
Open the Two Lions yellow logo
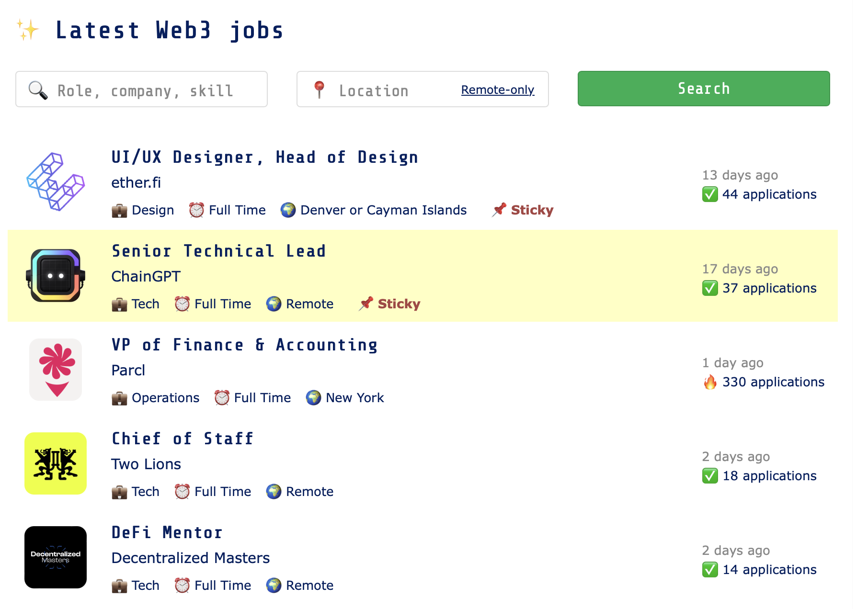pos(56,463)
